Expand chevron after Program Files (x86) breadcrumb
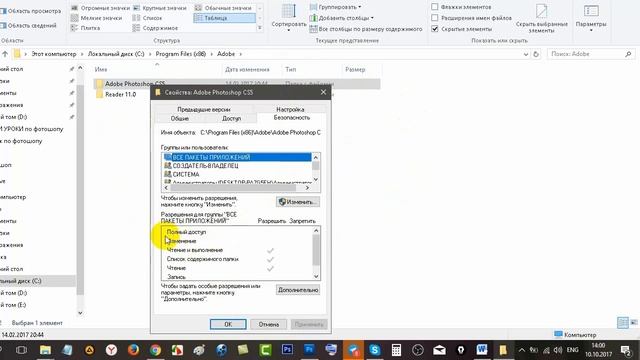 point(211,54)
